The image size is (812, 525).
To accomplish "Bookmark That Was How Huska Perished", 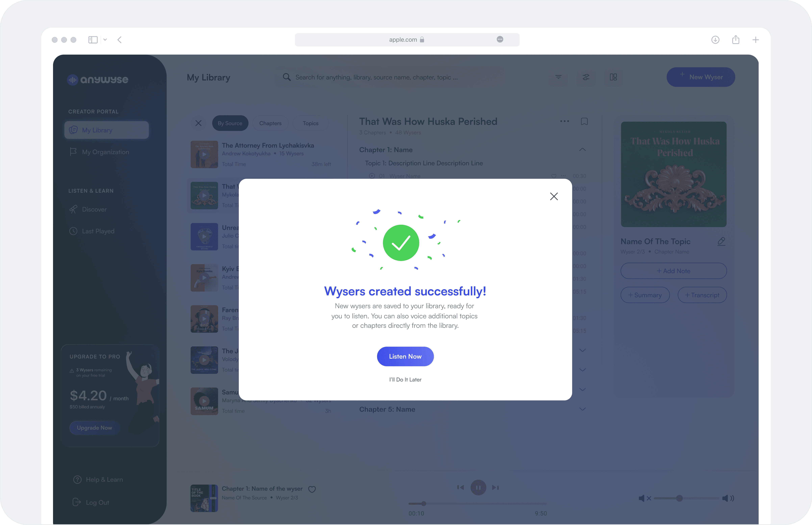I will 584,121.
